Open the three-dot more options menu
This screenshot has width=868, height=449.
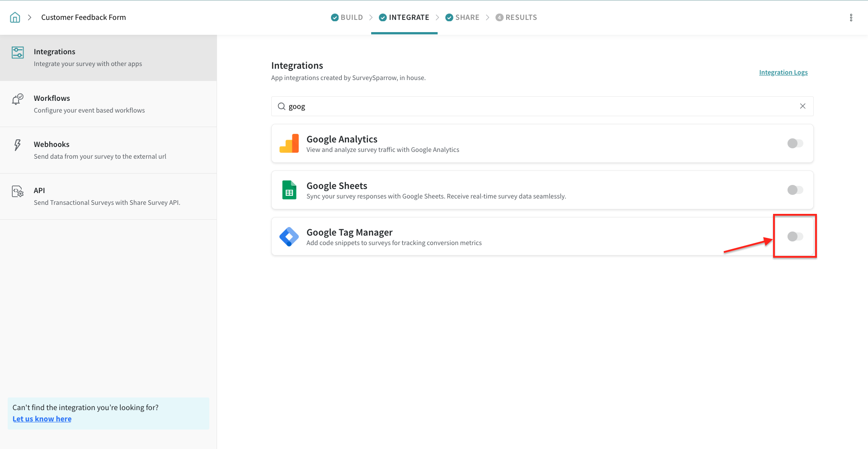pos(851,18)
